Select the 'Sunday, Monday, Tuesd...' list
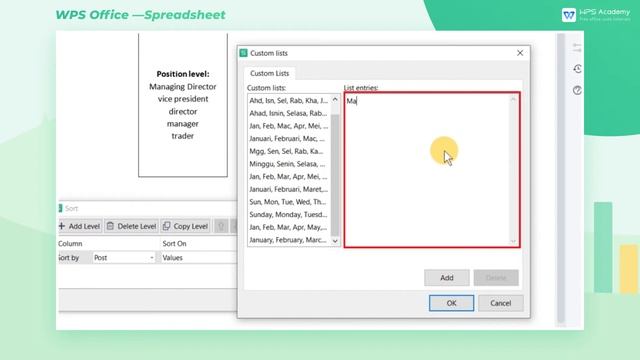The height and width of the screenshot is (360, 640). 289,214
